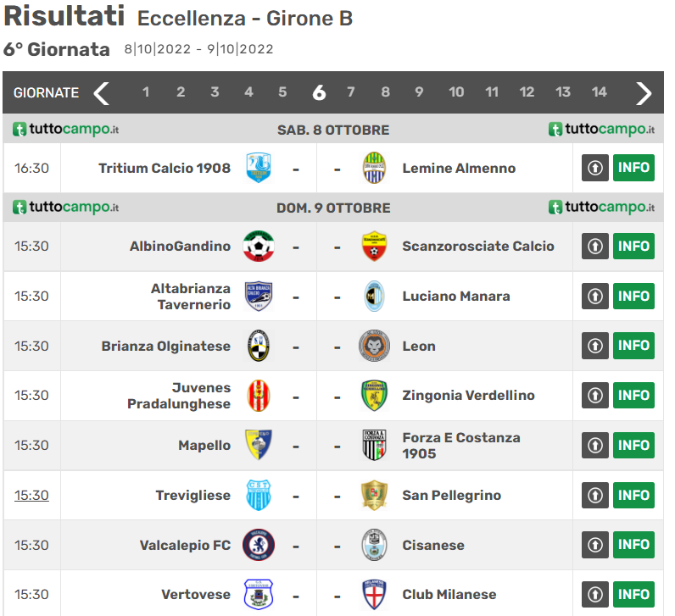
Task: Open the Luciano Manara team page
Action: click(456, 296)
